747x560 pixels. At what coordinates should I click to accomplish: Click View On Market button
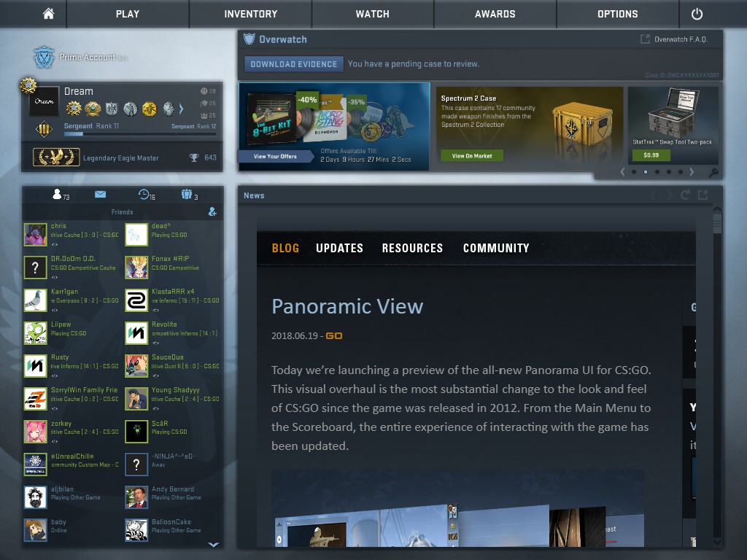(472, 156)
